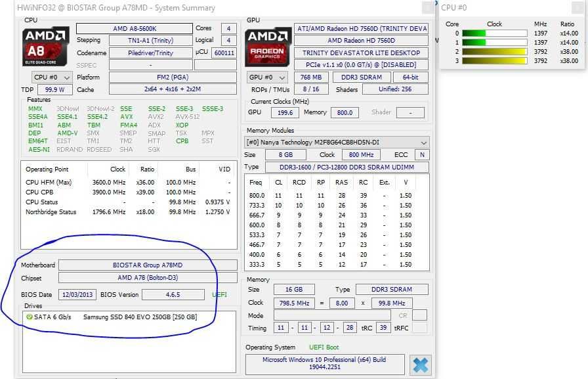Click the Unified: 256 shaders field
Viewport: 588px width, 379px height.
click(x=395, y=89)
